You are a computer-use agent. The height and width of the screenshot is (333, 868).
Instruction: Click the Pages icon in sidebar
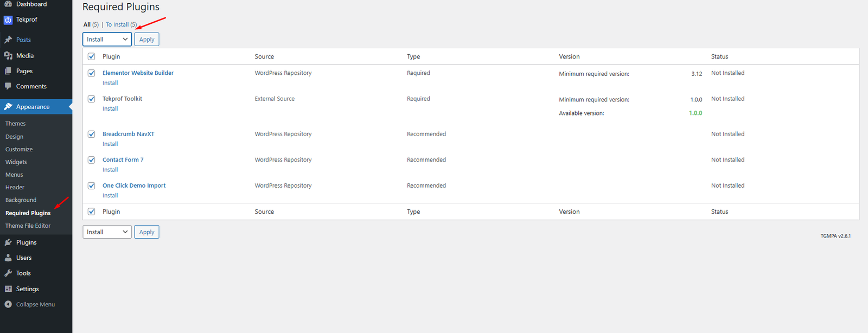tap(8, 71)
